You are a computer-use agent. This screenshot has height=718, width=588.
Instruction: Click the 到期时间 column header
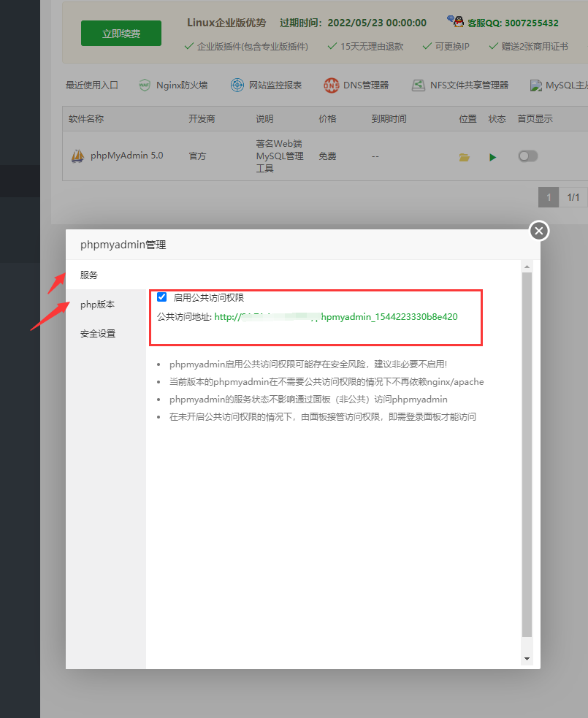click(389, 119)
